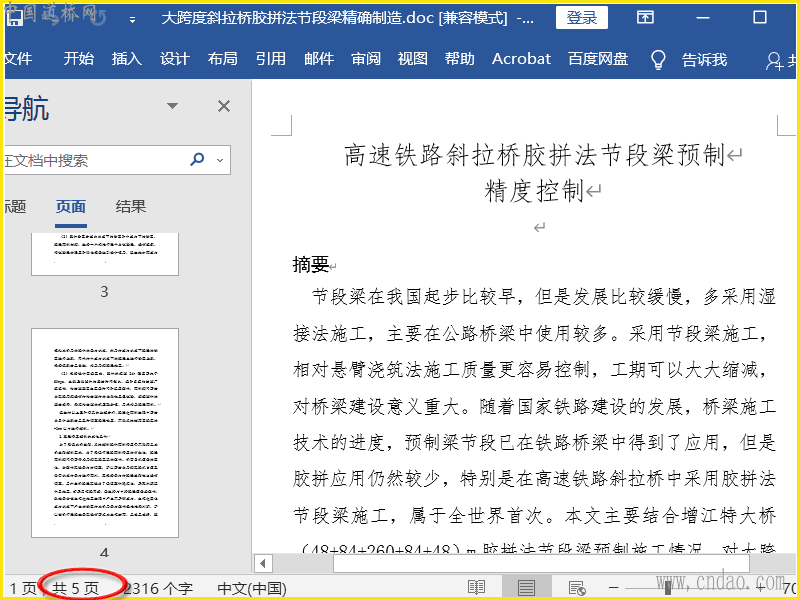This screenshot has width=800, height=600.
Task: Click the lightbulb Tell Me icon
Action: point(658,59)
